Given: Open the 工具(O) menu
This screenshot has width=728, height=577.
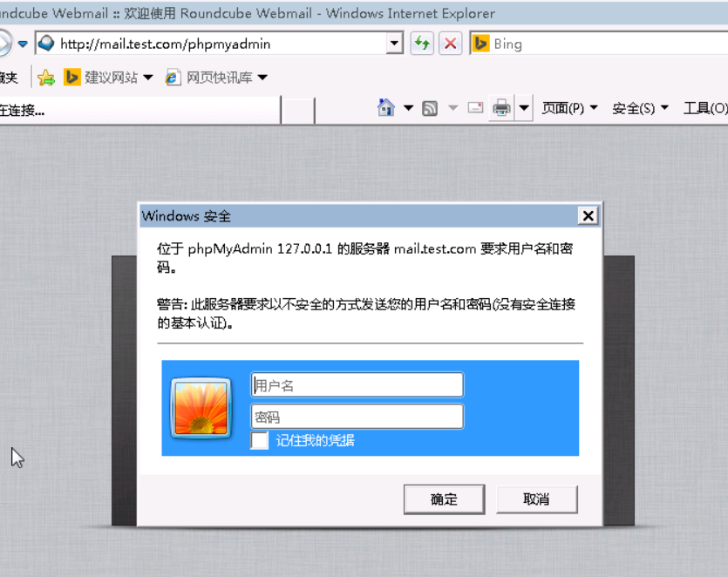Looking at the screenshot, I should [x=704, y=108].
